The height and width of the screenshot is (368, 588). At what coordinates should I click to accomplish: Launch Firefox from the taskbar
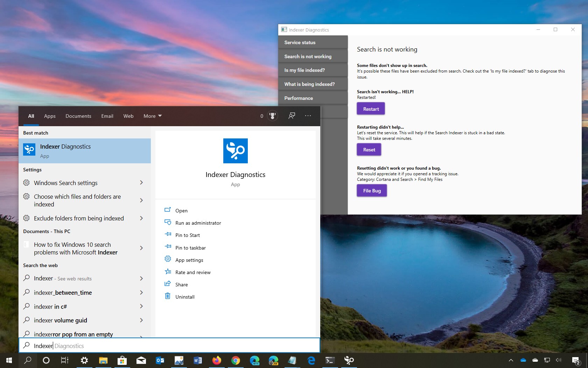tap(217, 360)
